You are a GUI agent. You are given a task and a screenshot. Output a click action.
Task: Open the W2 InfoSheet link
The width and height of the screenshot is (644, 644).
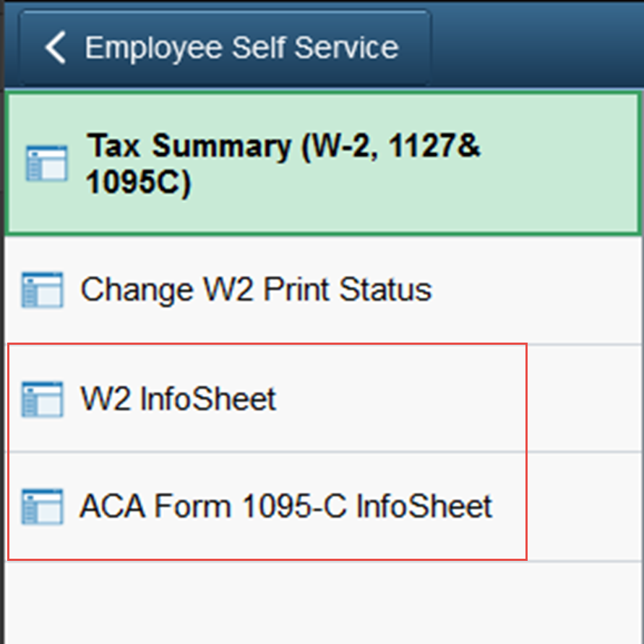point(178,399)
